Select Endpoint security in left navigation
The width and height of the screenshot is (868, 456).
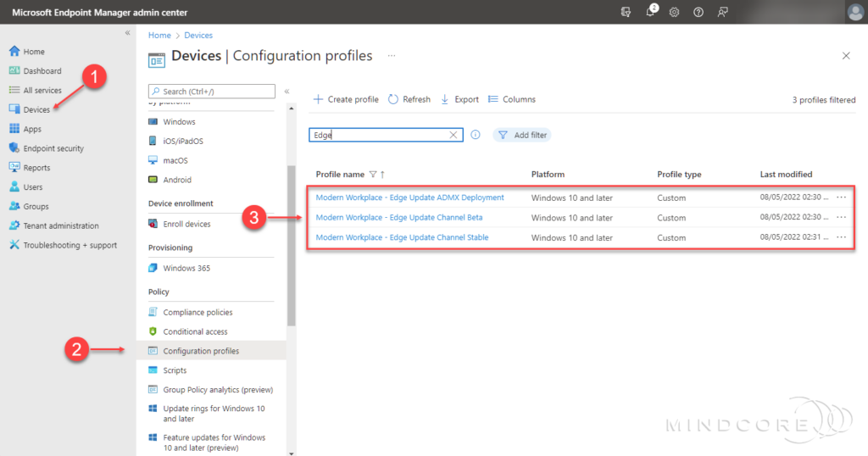coord(53,148)
